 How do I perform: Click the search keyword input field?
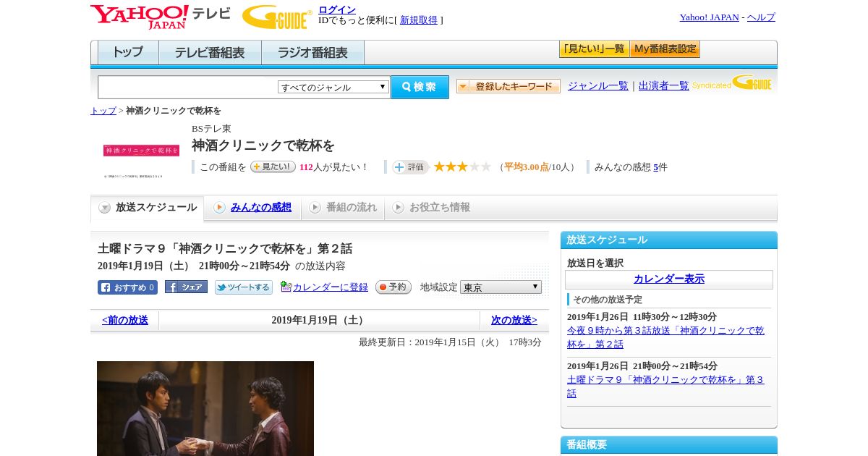tap(188, 87)
